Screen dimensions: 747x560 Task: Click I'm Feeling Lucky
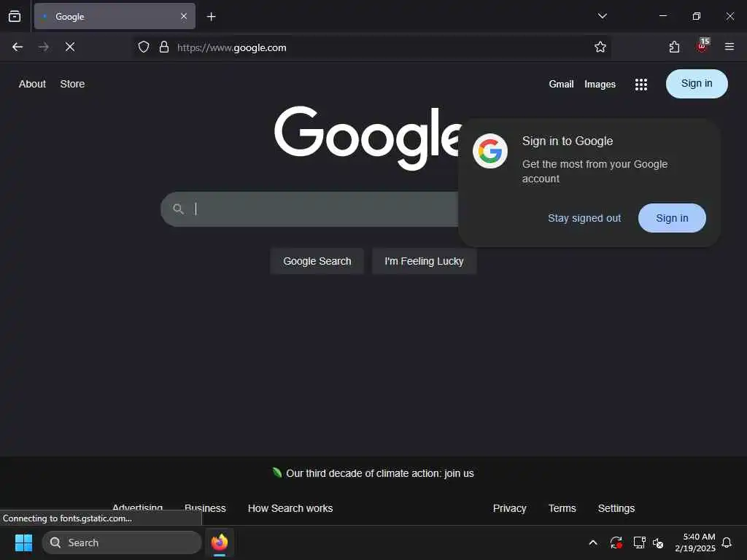[424, 262]
